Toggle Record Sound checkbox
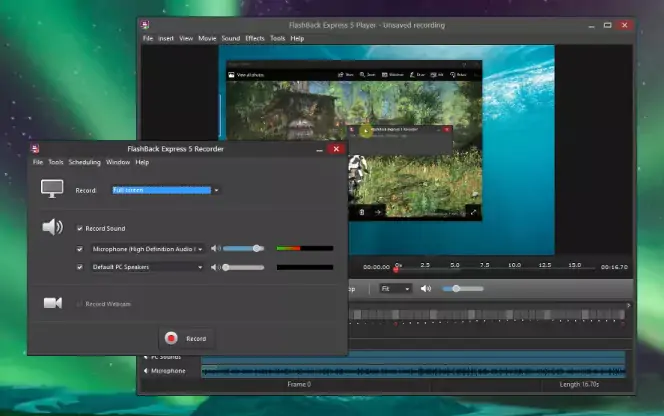The image size is (664, 416). pyautogui.click(x=80, y=228)
